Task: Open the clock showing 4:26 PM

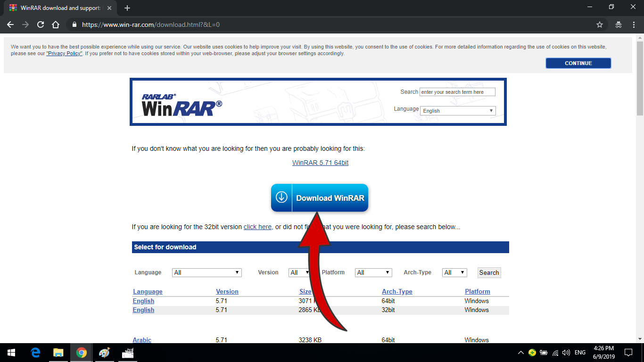Action: click(x=603, y=348)
